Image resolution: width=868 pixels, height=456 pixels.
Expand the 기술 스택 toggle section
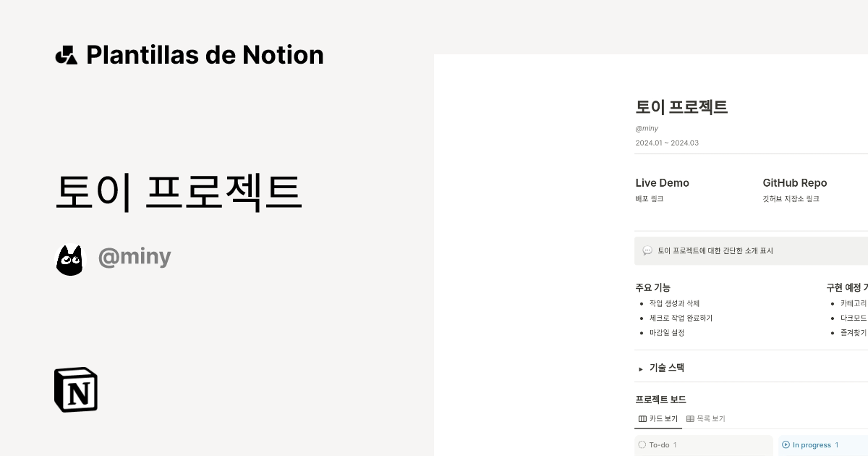click(x=665, y=368)
